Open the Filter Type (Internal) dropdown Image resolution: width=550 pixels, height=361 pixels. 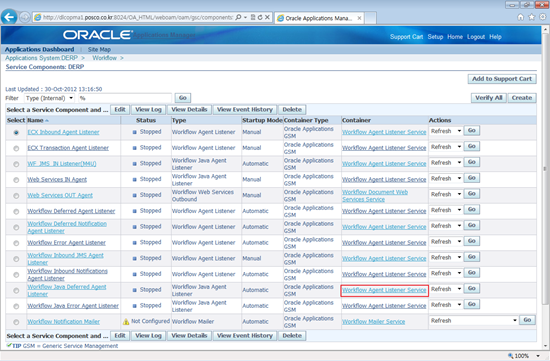pos(49,98)
